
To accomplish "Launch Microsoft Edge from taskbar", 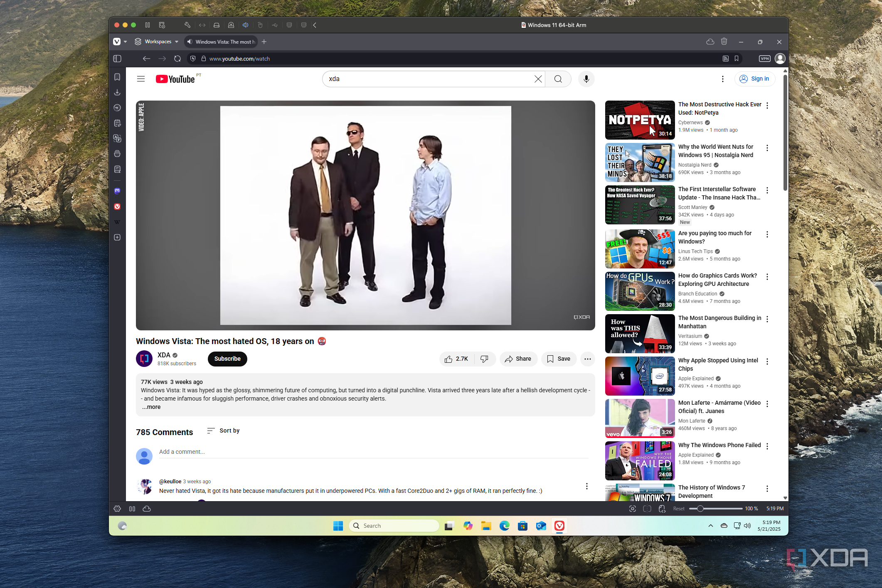I will pyautogui.click(x=504, y=526).
